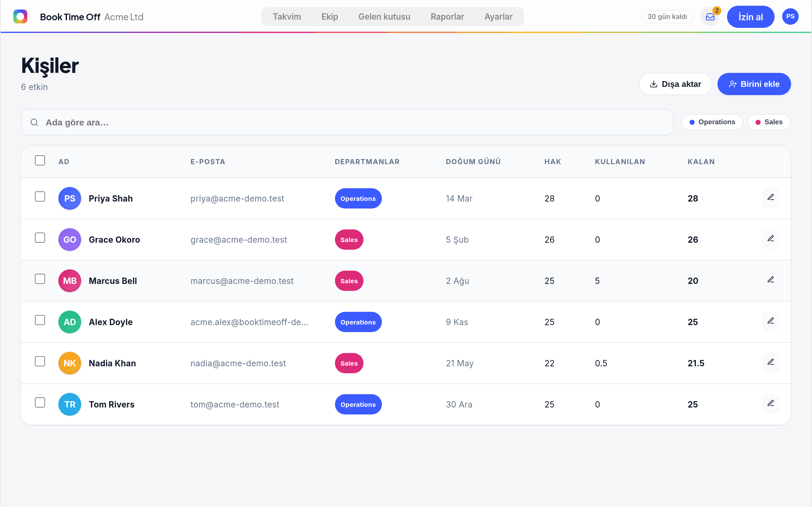
Task: Edit Alex Doyle using the pencil icon
Action: 771,321
